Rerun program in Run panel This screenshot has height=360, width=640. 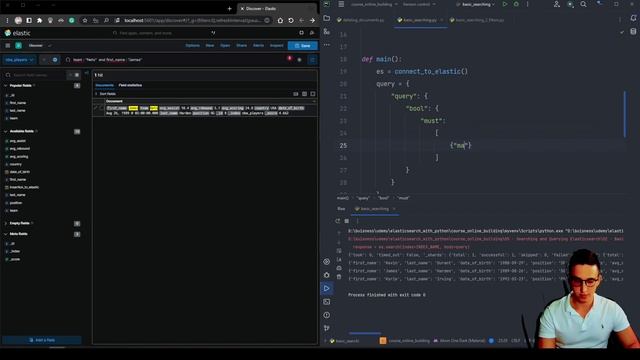[x=338, y=221]
